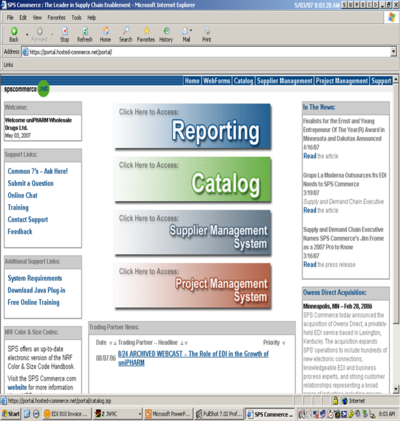Select the WebForms navigation tab
This screenshot has height=421, width=400.
[x=217, y=81]
